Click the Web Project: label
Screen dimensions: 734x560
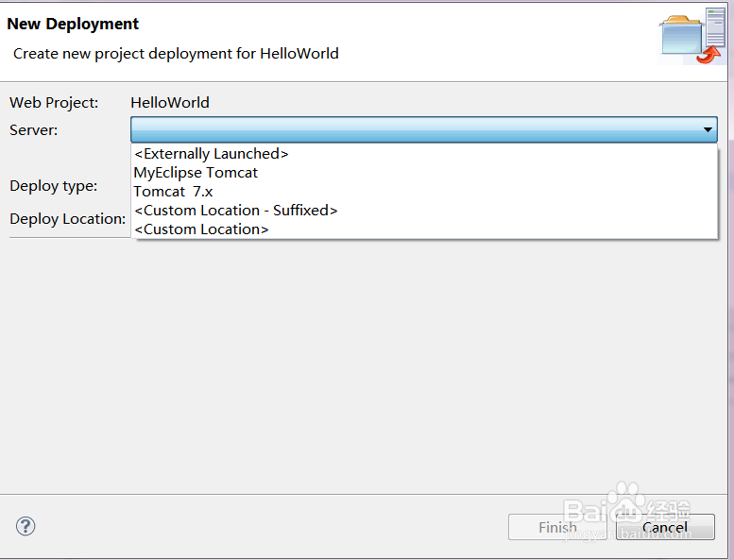click(54, 102)
